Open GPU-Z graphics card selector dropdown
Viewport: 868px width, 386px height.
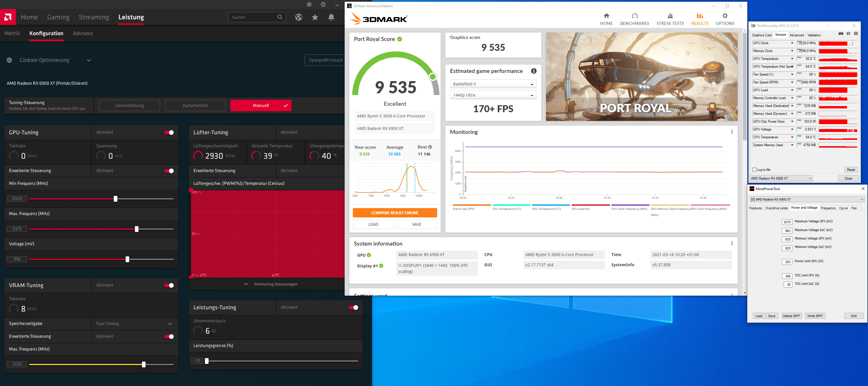781,178
